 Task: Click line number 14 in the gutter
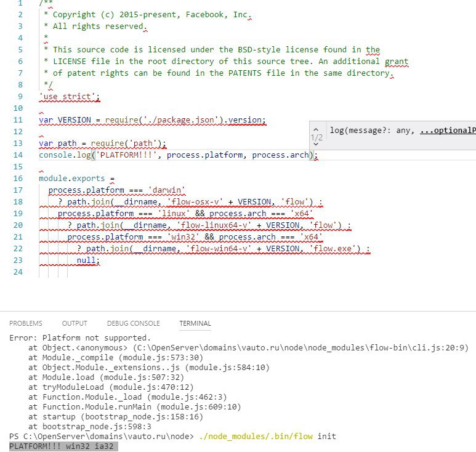(18, 155)
